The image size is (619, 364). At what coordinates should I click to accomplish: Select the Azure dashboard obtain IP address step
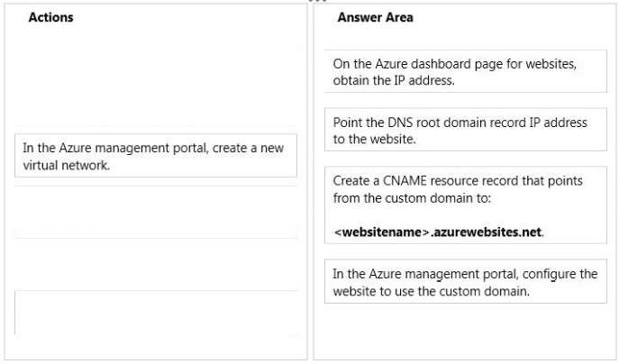(x=466, y=71)
